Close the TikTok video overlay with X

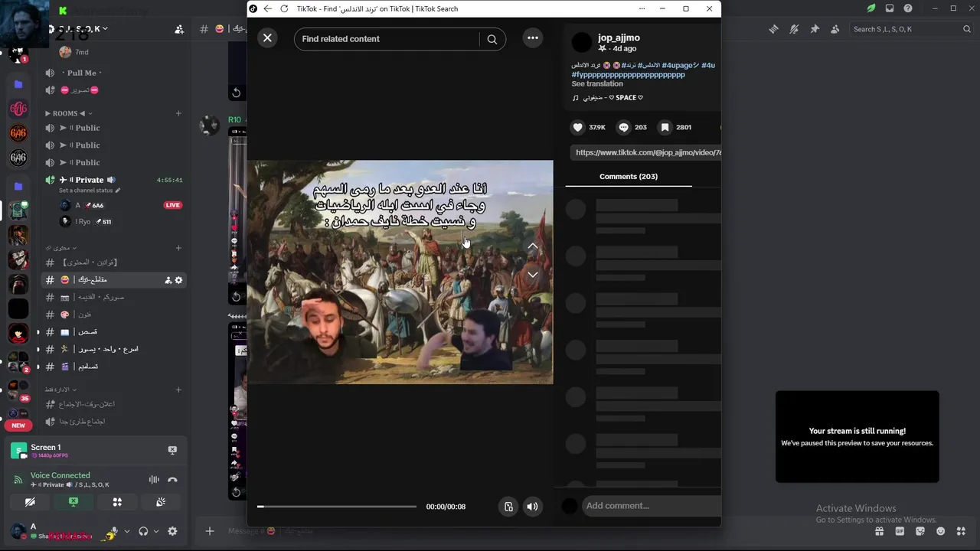click(267, 37)
